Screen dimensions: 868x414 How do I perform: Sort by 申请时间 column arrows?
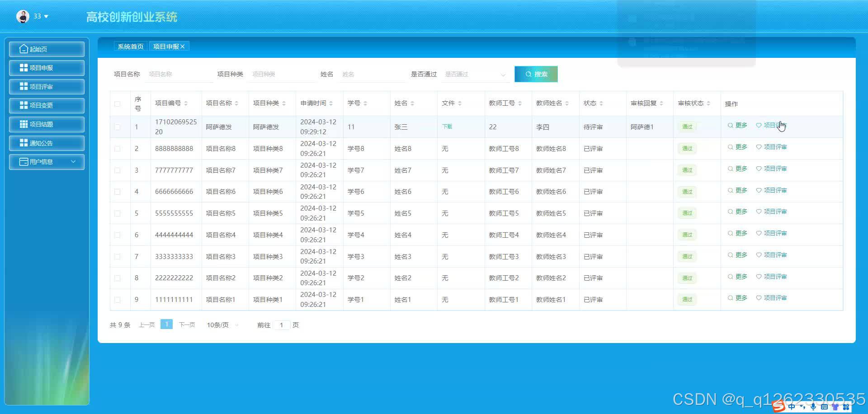[331, 103]
